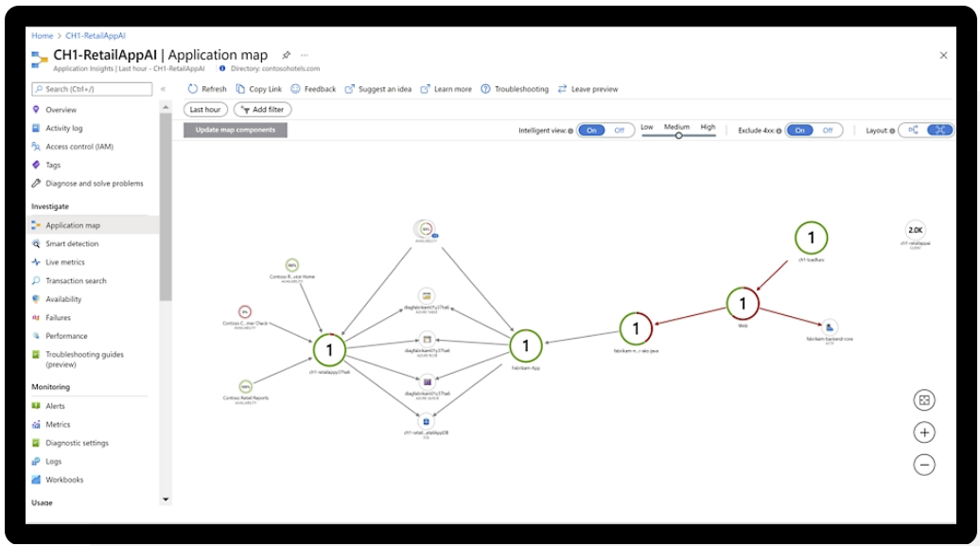Select the fabrikam aks-java node circle

click(x=636, y=328)
